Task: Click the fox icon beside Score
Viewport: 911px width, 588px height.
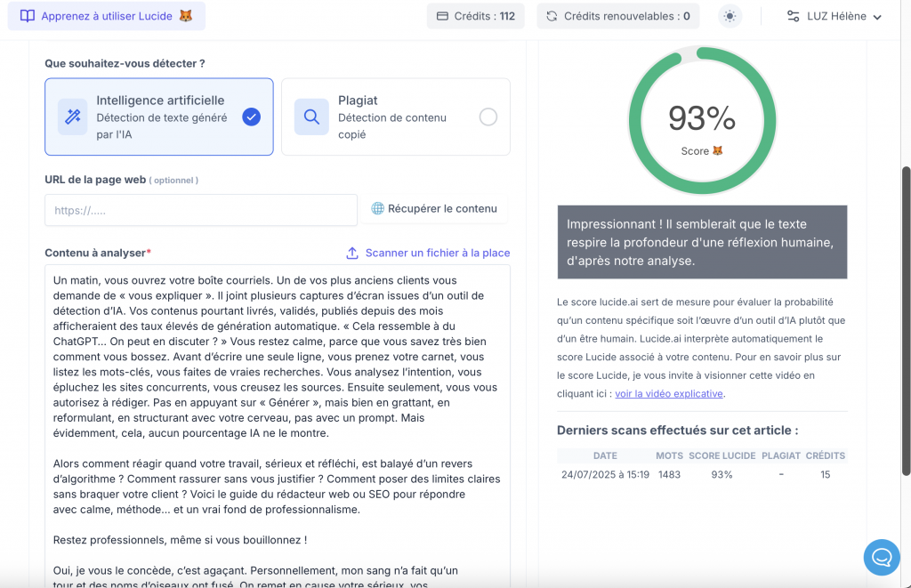Action: coord(718,150)
